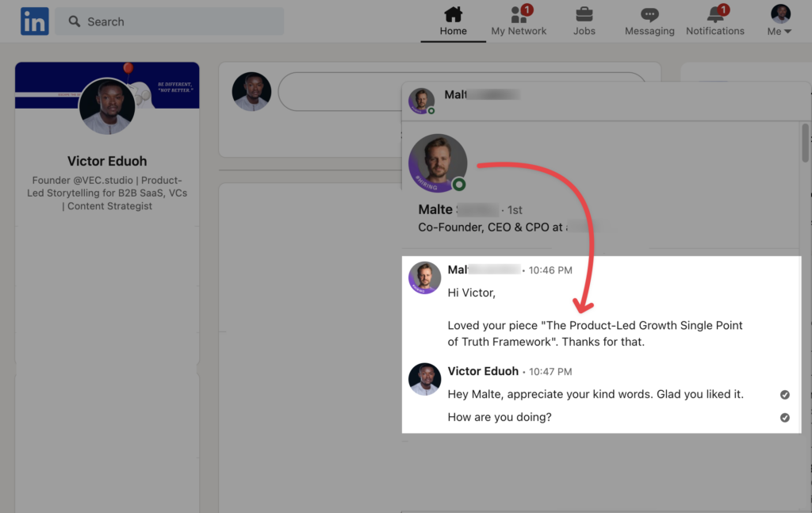Screen dimensions: 812x513
Task: Click the Jobs briefcase icon
Action: click(584, 14)
